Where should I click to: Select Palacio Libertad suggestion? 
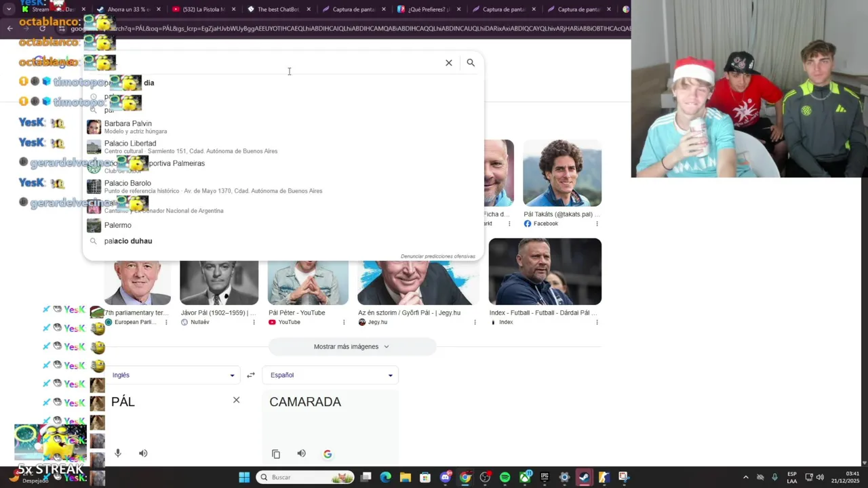coord(283,147)
